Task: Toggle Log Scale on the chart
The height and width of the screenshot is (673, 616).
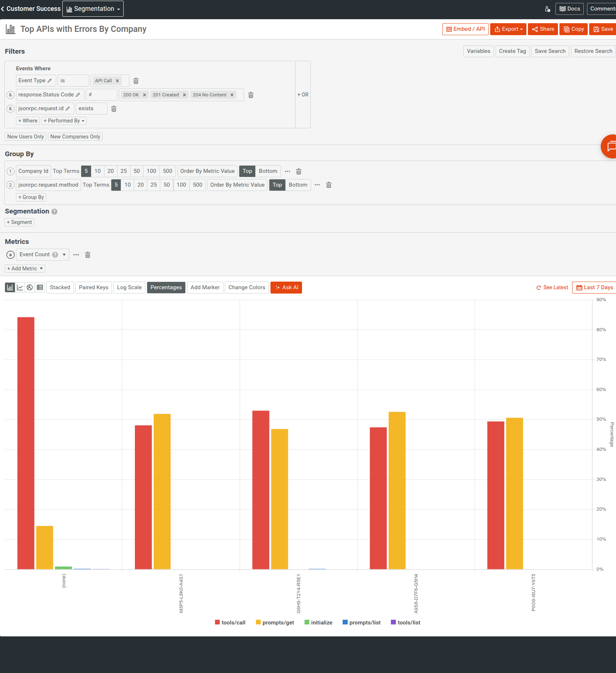Action: pyautogui.click(x=129, y=287)
